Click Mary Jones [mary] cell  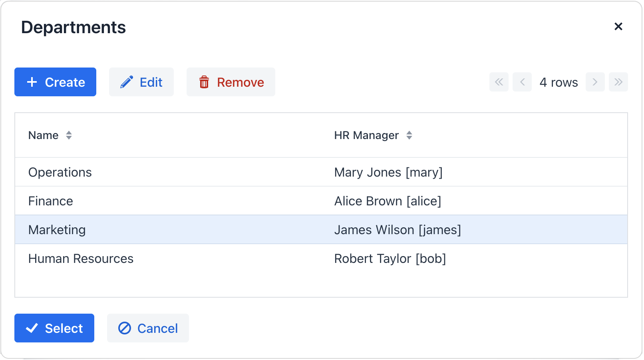coord(388,172)
